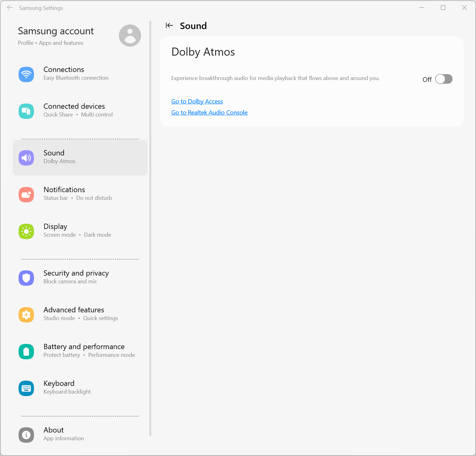This screenshot has width=476, height=456.
Task: Click the Battery and performance icon
Action: coord(26,352)
